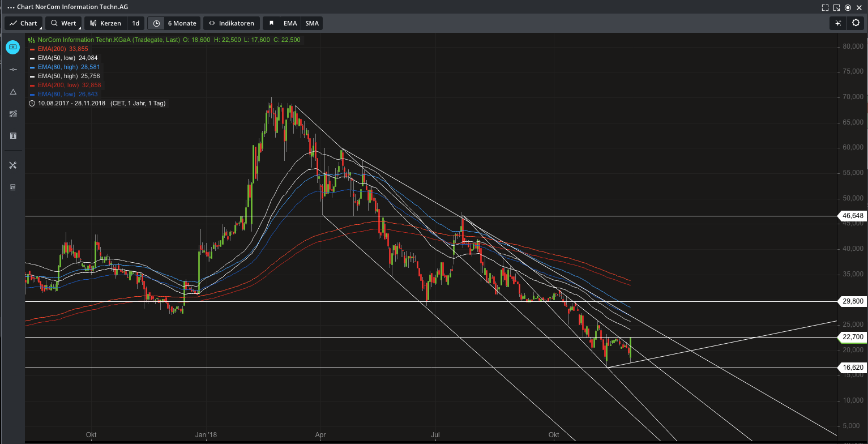Select the 22,700 horizontal line price label

point(853,337)
